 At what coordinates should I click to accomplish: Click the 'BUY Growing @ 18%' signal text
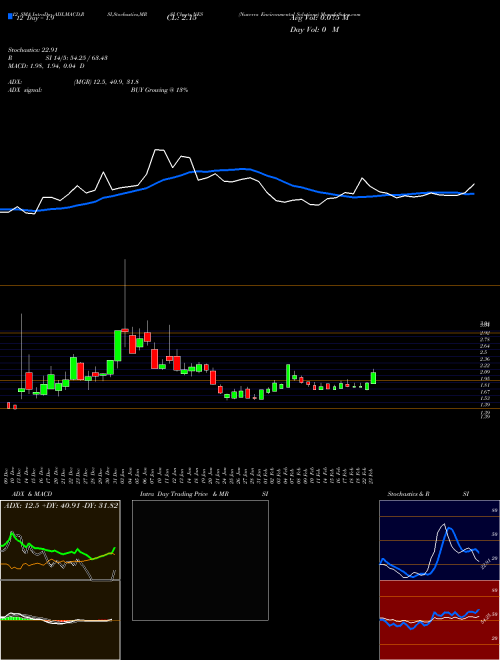pyautogui.click(x=159, y=90)
